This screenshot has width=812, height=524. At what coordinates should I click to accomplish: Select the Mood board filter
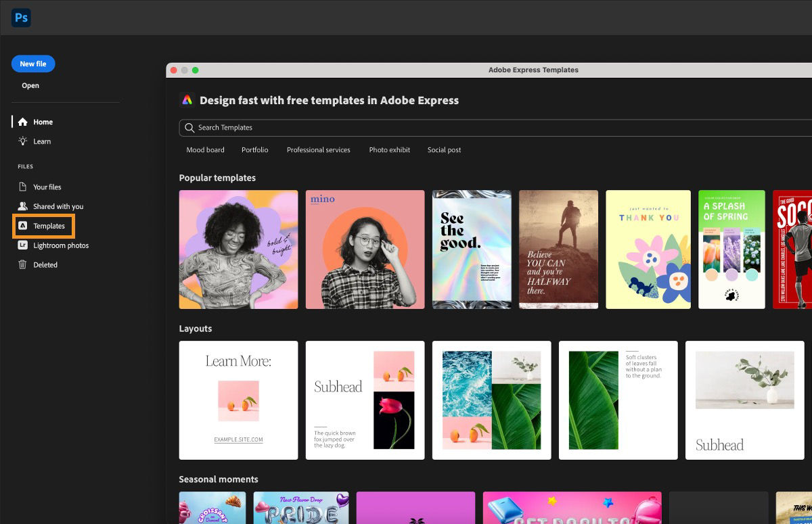pos(204,149)
